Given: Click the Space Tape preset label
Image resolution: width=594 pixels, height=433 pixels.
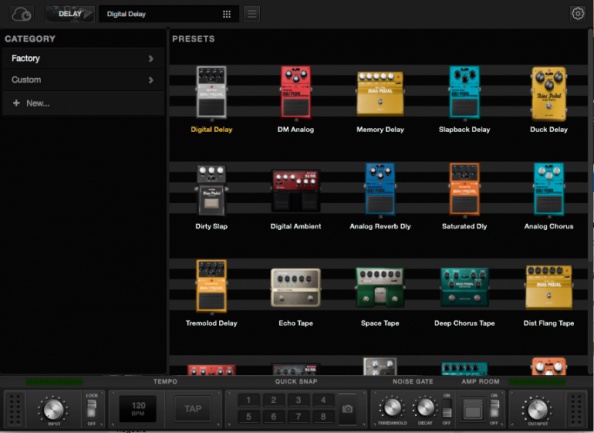Looking at the screenshot, I should (x=380, y=323).
